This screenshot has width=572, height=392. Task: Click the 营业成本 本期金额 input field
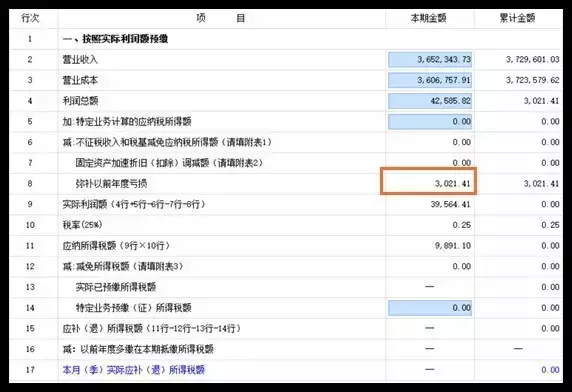(430, 80)
